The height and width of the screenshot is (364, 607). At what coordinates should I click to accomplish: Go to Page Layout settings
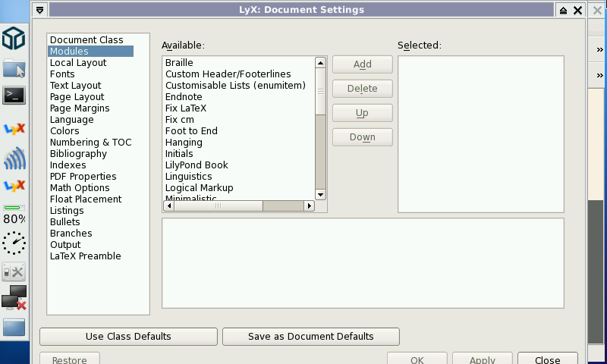77,97
